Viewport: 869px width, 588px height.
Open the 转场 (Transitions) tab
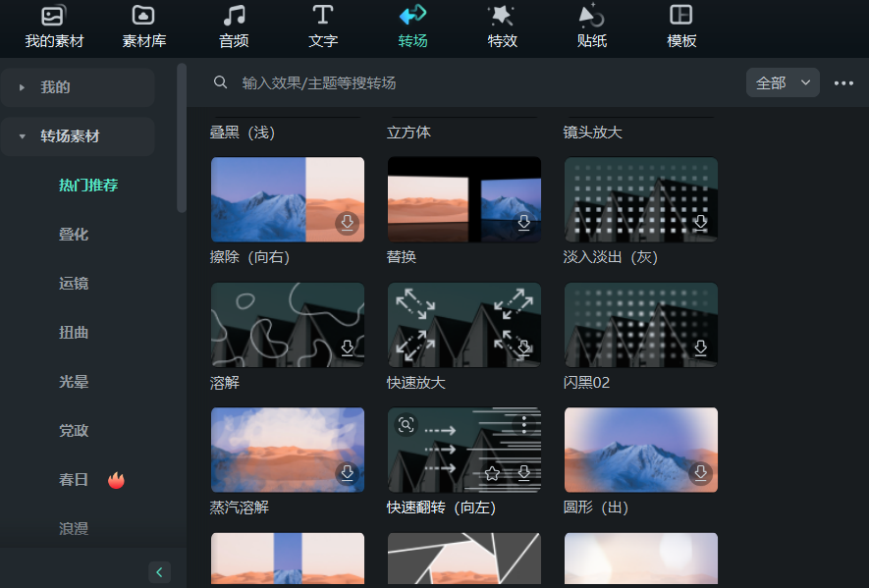412,27
